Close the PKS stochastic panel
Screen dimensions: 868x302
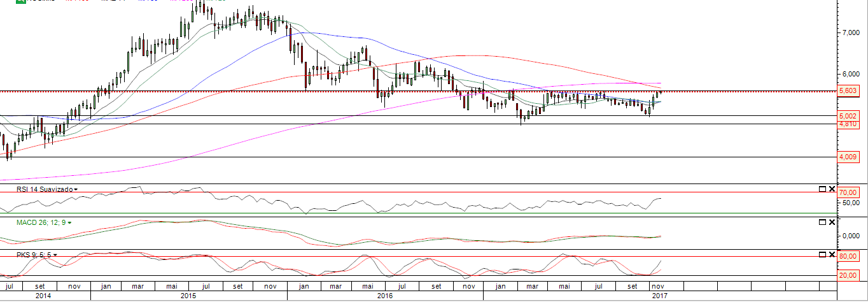pos(832,254)
